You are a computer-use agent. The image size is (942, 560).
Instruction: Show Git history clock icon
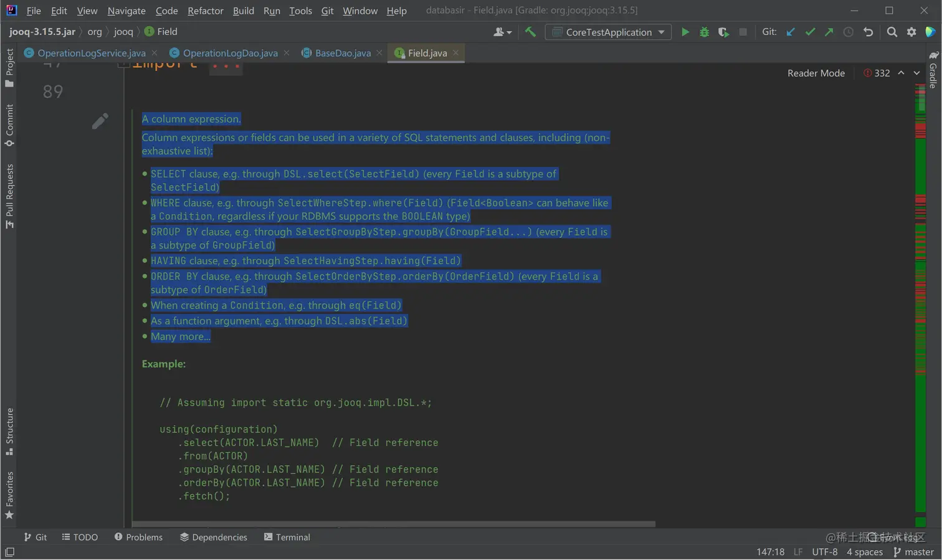click(848, 32)
